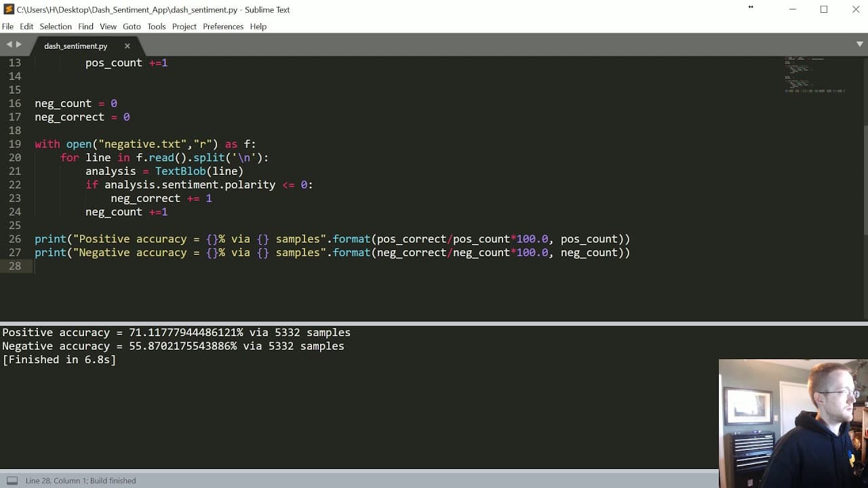
Task: Open the Project menu
Action: click(x=184, y=26)
